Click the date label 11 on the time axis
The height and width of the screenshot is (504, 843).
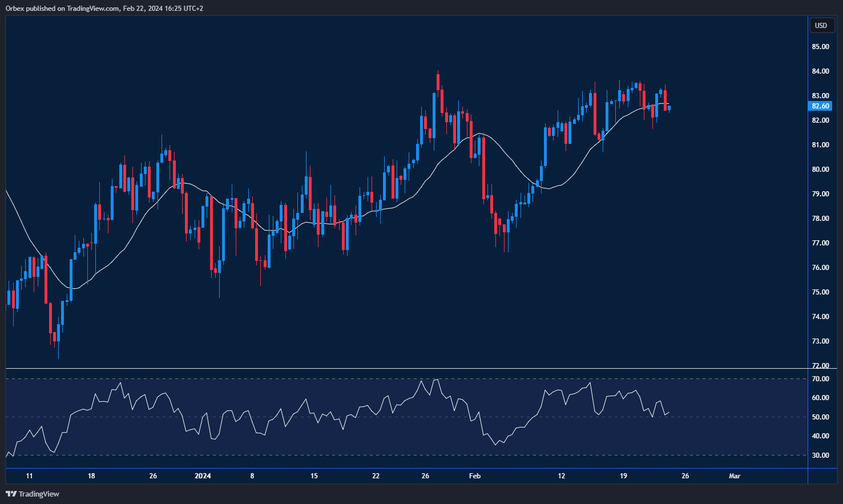[x=29, y=476]
